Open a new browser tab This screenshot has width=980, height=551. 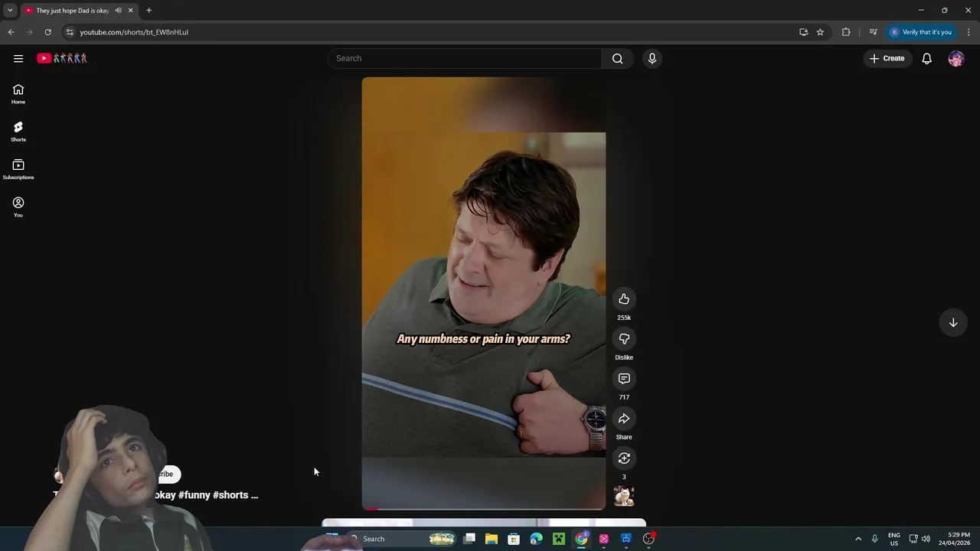[x=149, y=11]
